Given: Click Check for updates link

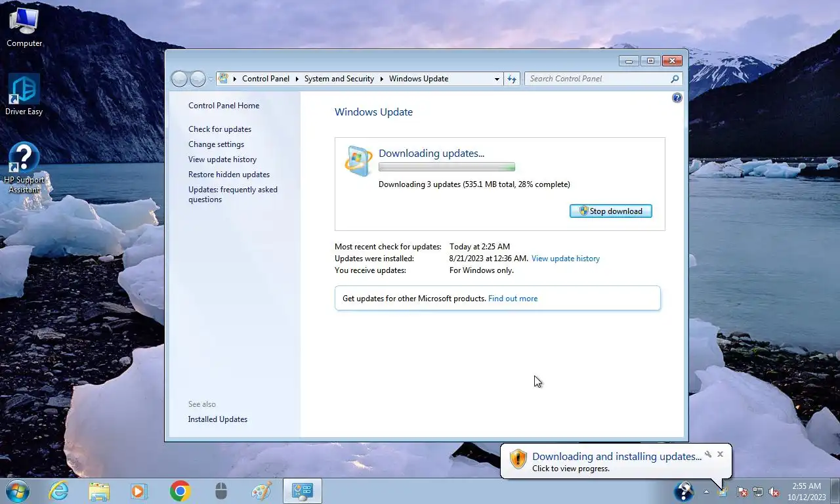Looking at the screenshot, I should tap(220, 129).
